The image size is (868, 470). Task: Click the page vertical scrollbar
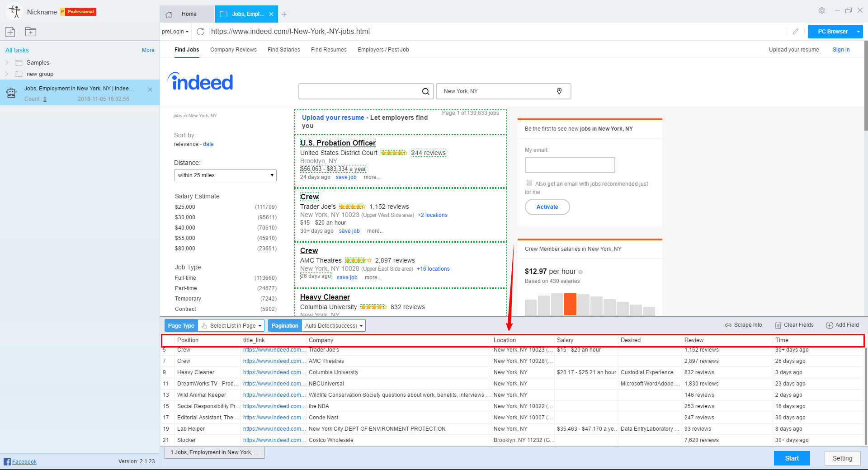tap(866, 86)
